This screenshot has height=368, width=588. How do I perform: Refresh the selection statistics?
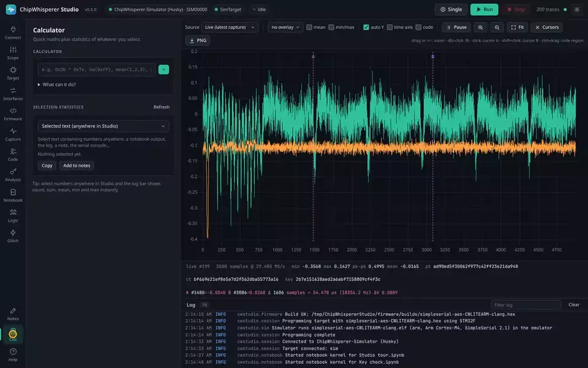[162, 107]
